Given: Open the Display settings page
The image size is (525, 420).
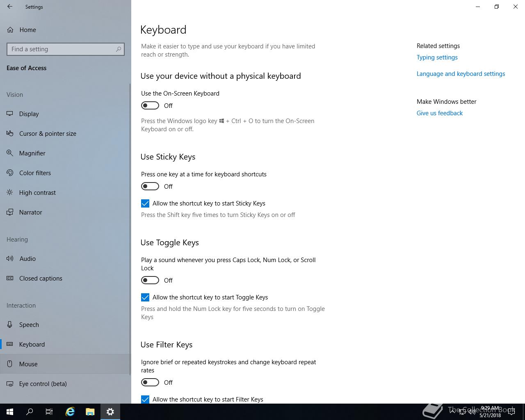Looking at the screenshot, I should (x=66, y=114).
